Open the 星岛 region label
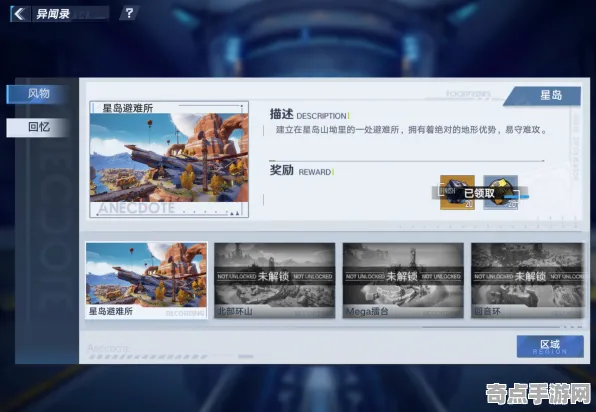The width and height of the screenshot is (596, 412). 543,96
